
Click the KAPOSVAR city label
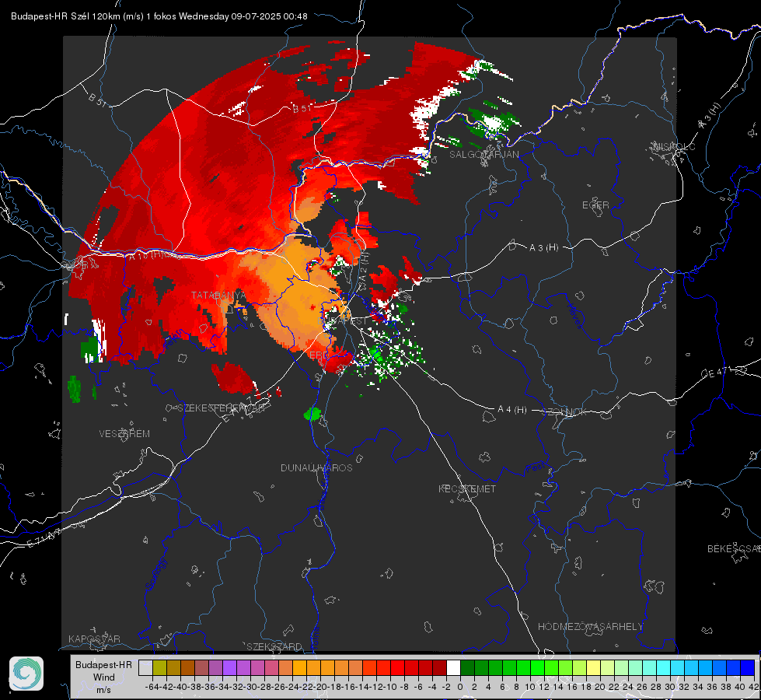click(x=94, y=639)
